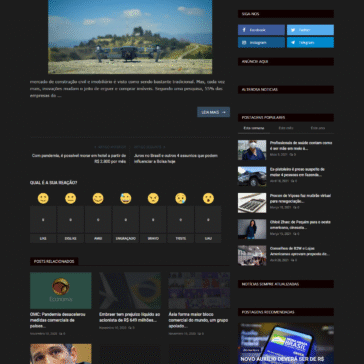Click thumbnail of woman in blue
The width and height of the screenshot is (364, 364).
[x=252, y=229]
